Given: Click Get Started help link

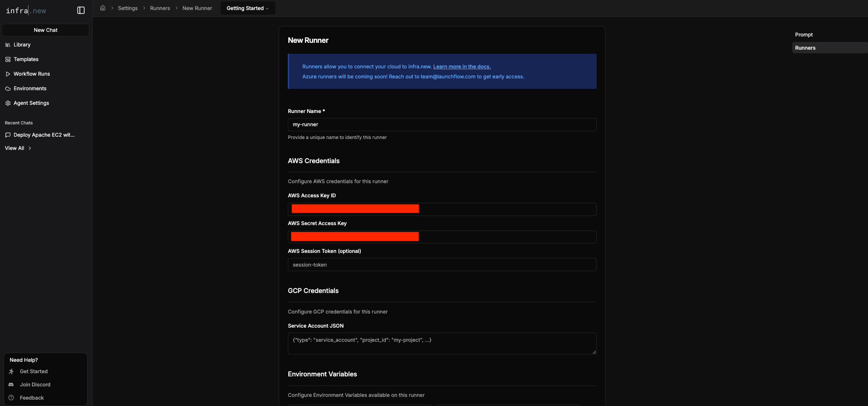Looking at the screenshot, I should [34, 371].
